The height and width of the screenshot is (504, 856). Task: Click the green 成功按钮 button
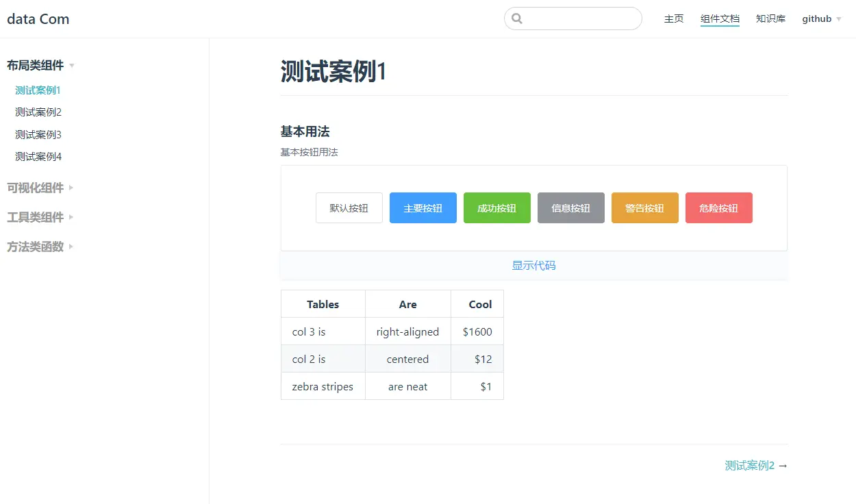coord(497,207)
